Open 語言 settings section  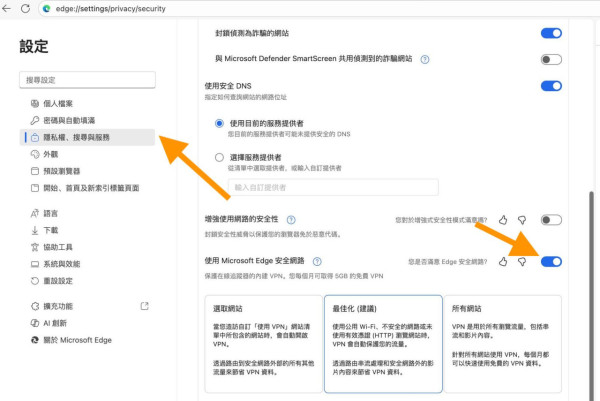pyautogui.click(x=87, y=213)
